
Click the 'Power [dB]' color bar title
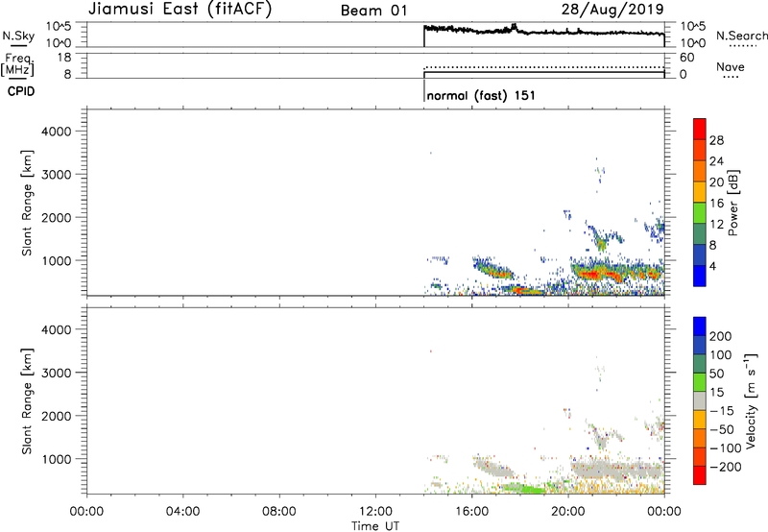click(733, 203)
